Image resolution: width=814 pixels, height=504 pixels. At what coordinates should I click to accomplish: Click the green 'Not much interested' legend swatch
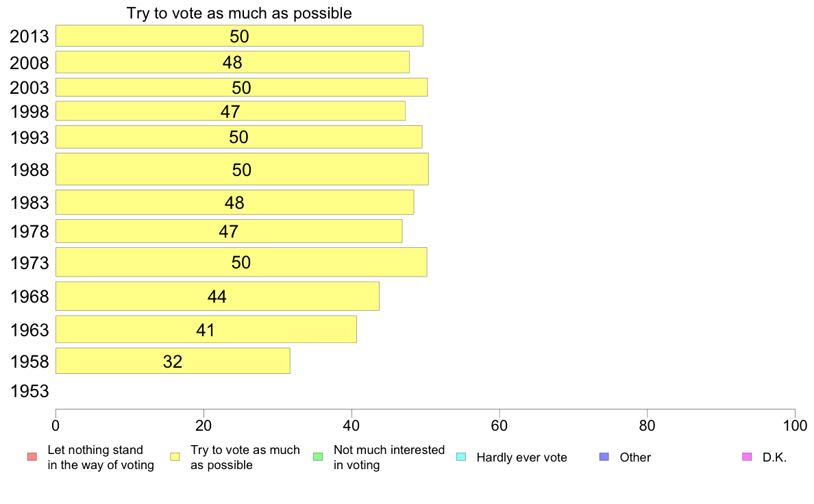[318, 457]
